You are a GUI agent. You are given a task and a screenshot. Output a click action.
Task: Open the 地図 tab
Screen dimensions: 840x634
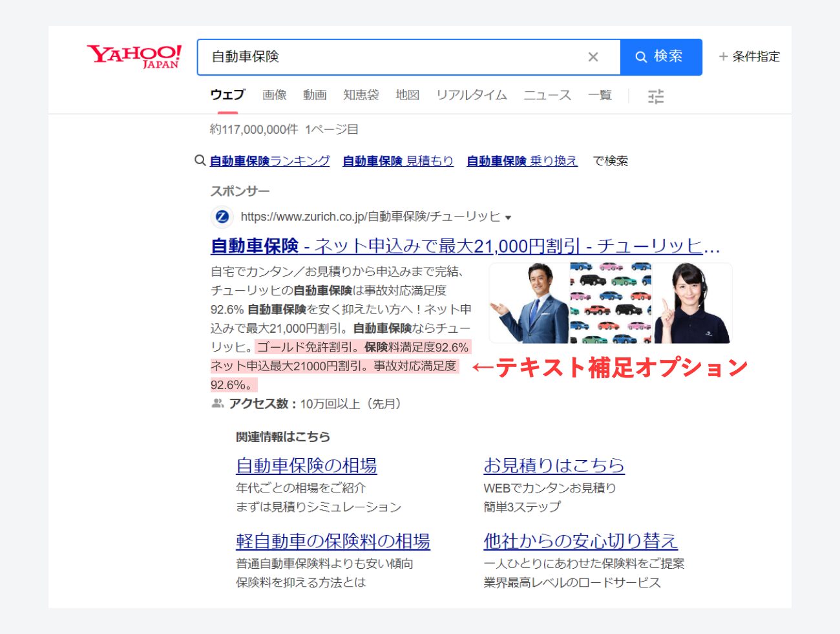pyautogui.click(x=408, y=95)
